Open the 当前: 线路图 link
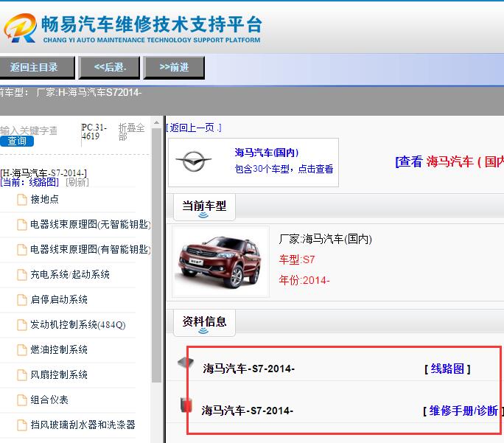This screenshot has height=443, width=504. point(29,182)
